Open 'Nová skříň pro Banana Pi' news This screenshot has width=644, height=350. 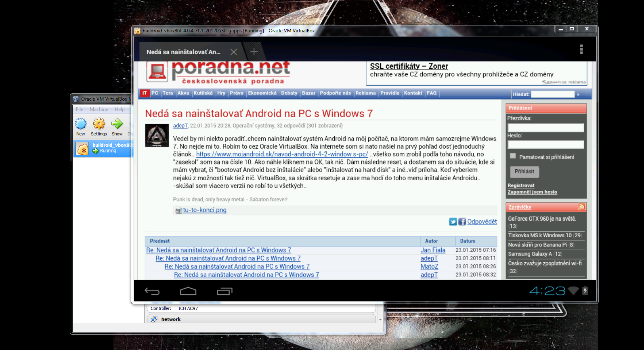pos(537,245)
